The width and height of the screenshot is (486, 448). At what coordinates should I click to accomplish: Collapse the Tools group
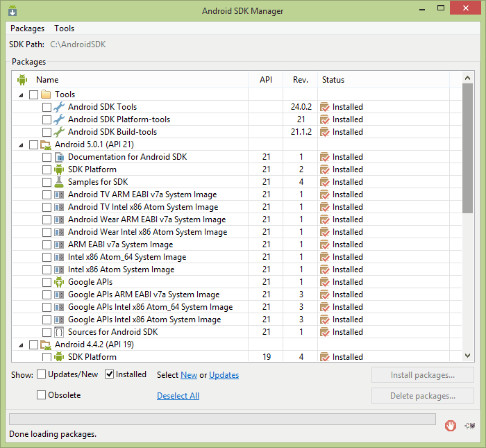coord(21,95)
